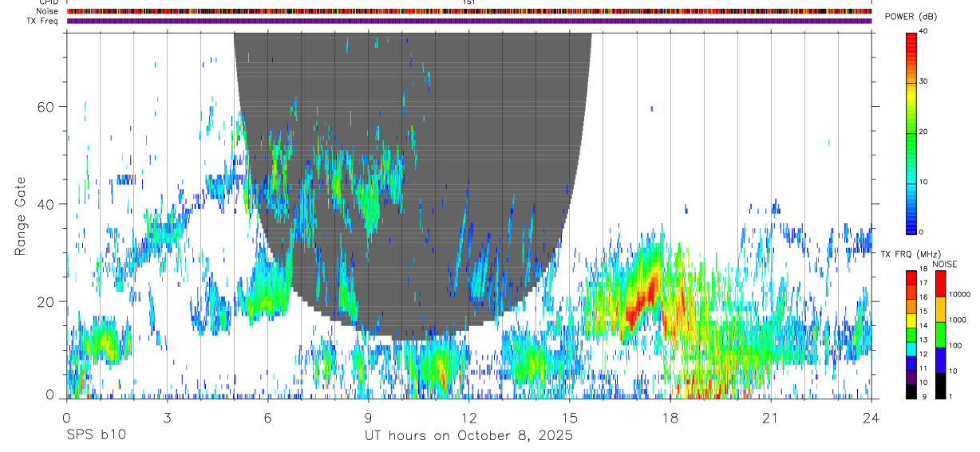Image resolution: width=980 pixels, height=452 pixels.
Task: Pick the cyan 12-13 MHz frequency swatch
Action: tap(911, 349)
